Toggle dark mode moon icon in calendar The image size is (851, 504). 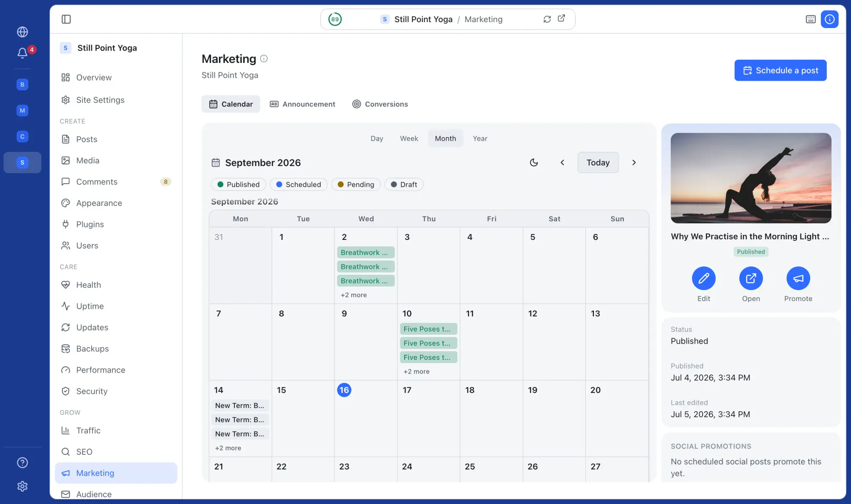(534, 162)
